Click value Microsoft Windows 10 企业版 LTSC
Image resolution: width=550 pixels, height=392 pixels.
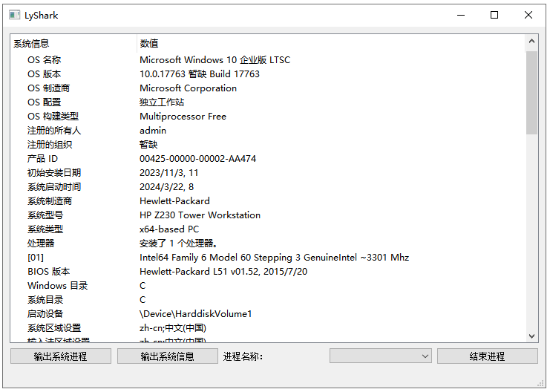click(x=215, y=60)
